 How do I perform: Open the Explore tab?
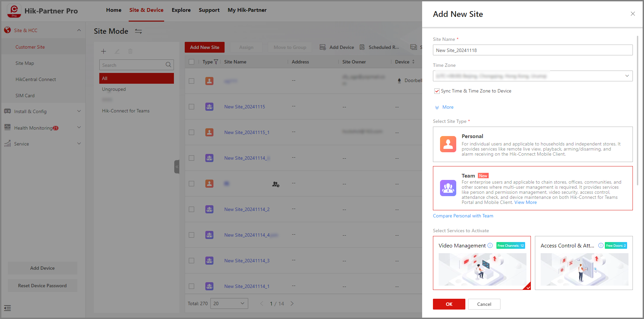tap(181, 10)
